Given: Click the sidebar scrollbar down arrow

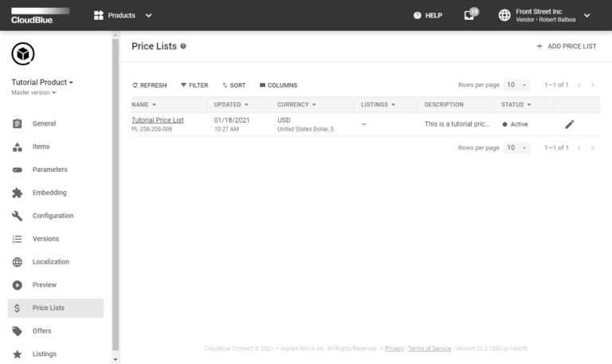Looking at the screenshot, I should [115, 360].
